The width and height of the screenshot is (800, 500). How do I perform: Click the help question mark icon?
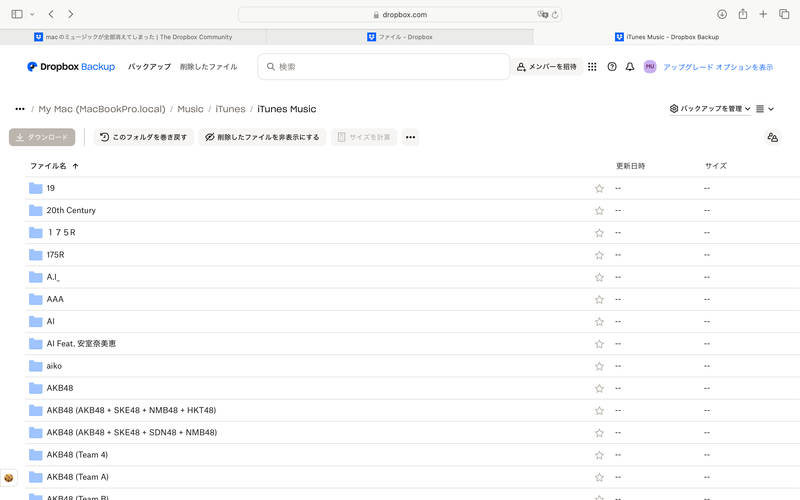(x=612, y=67)
